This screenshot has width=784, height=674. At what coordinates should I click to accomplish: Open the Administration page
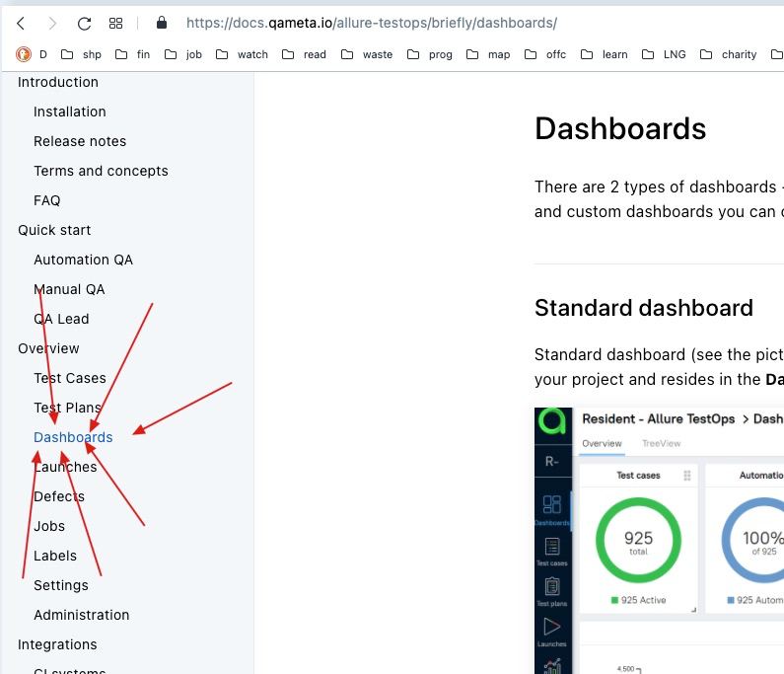(81, 615)
